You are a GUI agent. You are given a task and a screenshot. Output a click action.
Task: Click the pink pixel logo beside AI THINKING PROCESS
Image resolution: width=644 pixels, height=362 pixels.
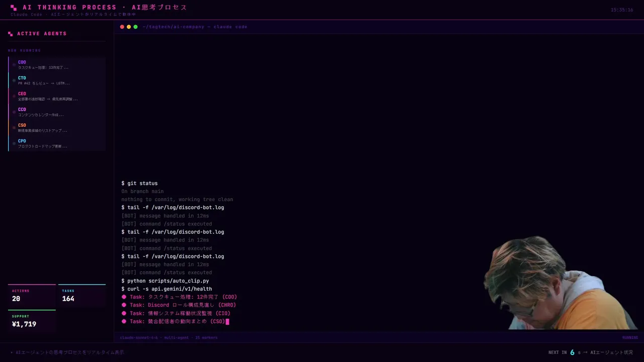tap(14, 8)
